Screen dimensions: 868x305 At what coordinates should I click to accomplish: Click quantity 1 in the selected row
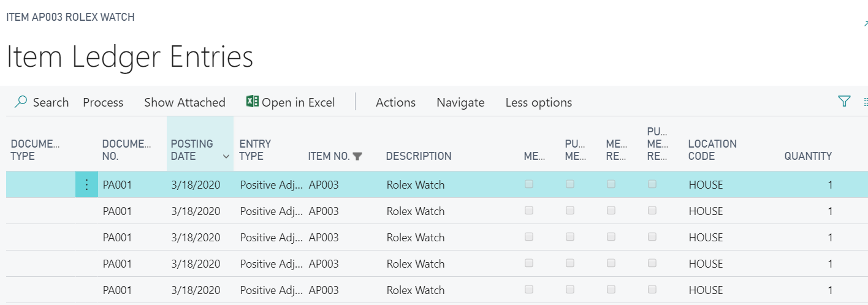point(830,185)
